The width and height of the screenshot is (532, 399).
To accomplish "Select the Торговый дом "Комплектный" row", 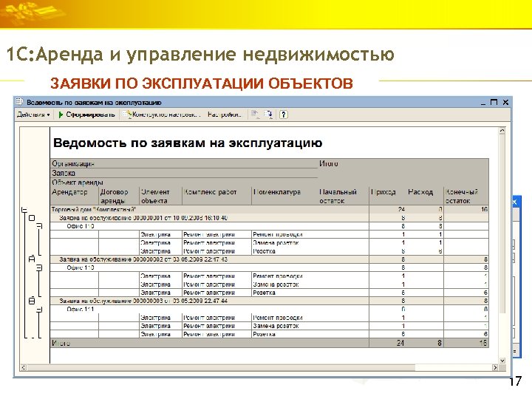I will coord(270,209).
